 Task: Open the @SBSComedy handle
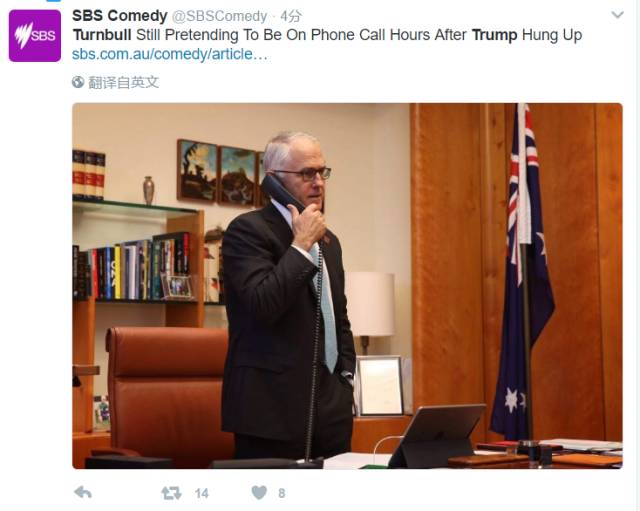(x=219, y=16)
